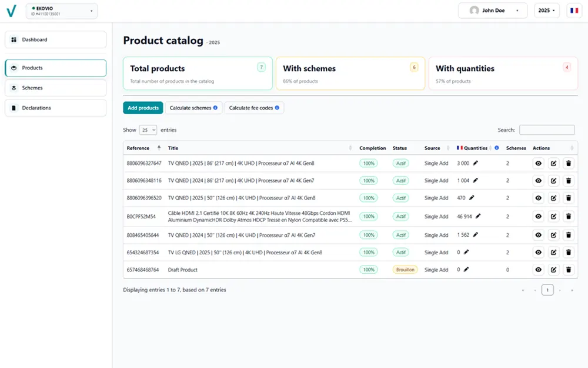The height and width of the screenshot is (368, 588).
Task: Click the Calculate fee codes button
Action: 254,108
